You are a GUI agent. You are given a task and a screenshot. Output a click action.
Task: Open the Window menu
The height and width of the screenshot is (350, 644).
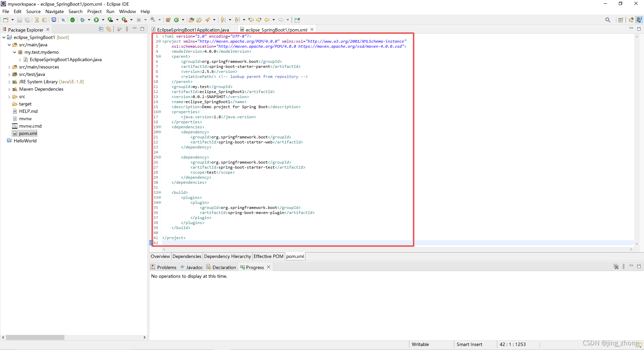pyautogui.click(x=128, y=11)
